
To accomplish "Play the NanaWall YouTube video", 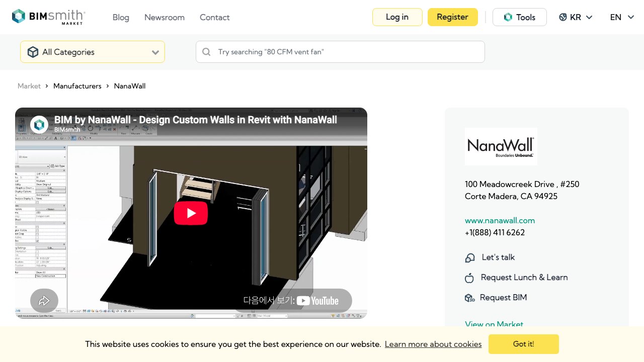I will pos(191,213).
